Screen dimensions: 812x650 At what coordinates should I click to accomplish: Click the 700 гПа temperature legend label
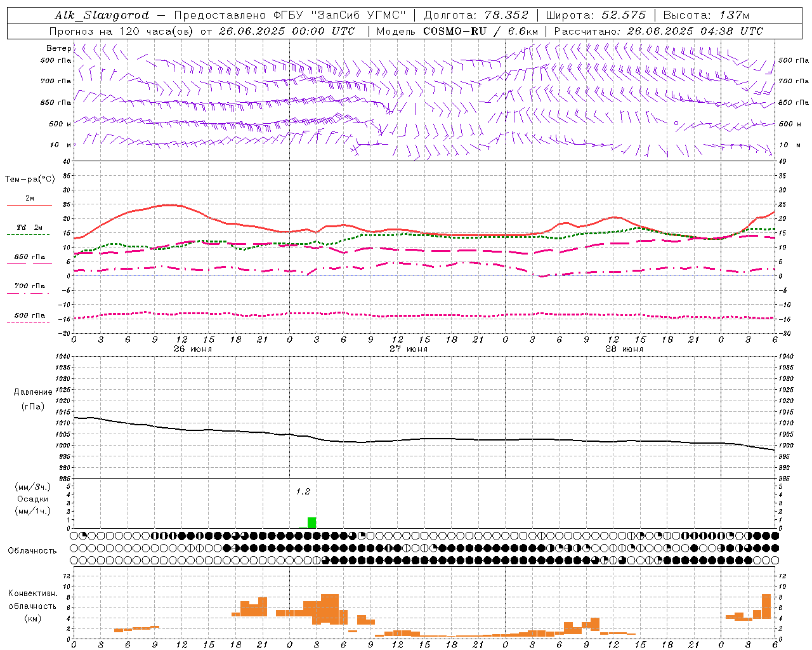click(x=30, y=286)
